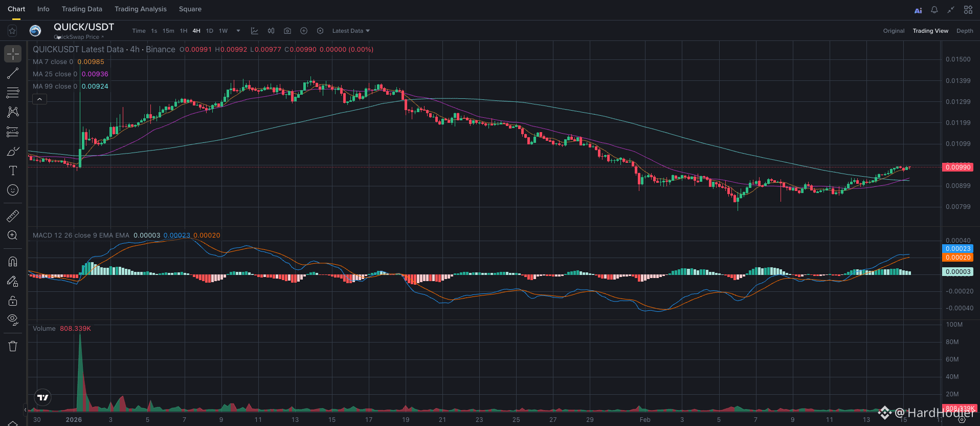Open the QuickSwap Price link

79,37
